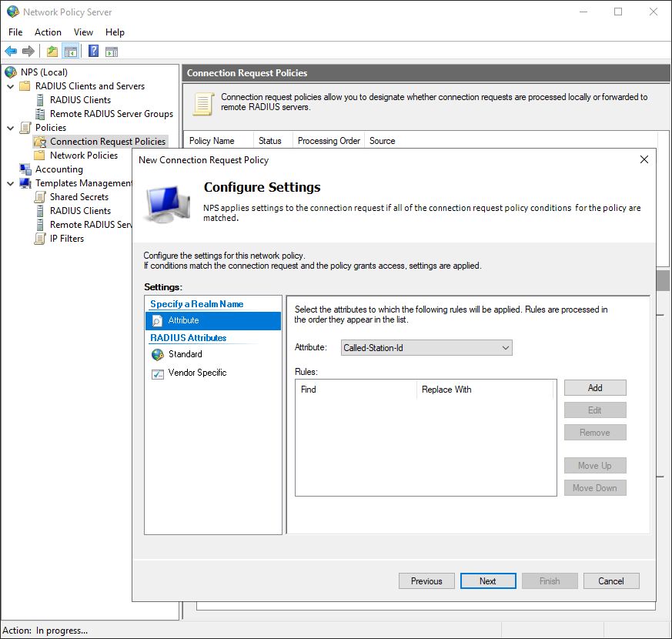Toggle Show/Hide Console Tree toolbar icon
This screenshot has height=639, width=672.
pyautogui.click(x=71, y=52)
